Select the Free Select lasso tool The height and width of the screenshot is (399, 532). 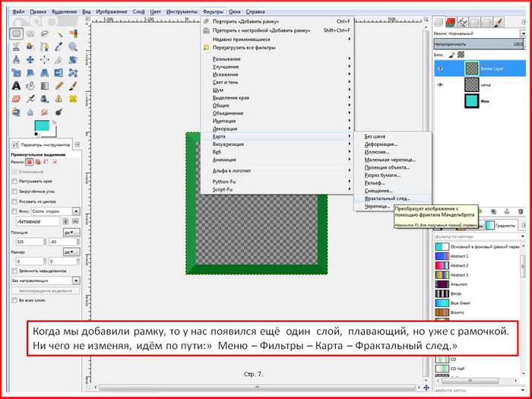(45, 33)
